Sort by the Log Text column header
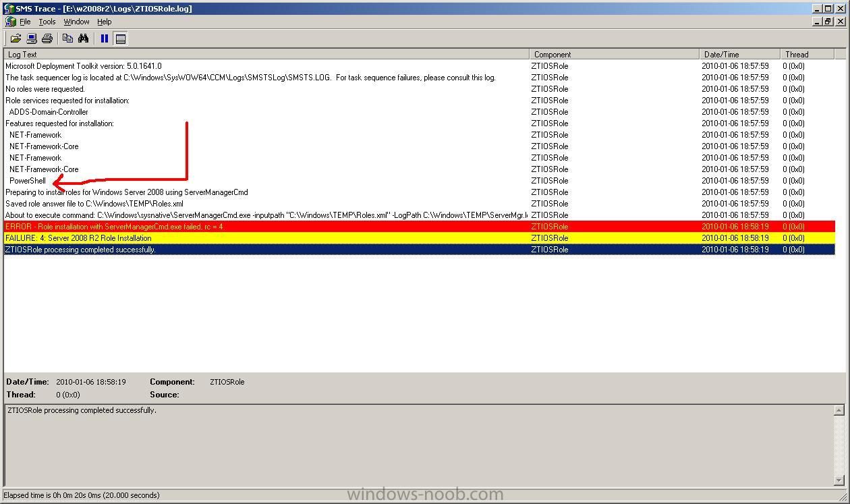 pos(266,54)
